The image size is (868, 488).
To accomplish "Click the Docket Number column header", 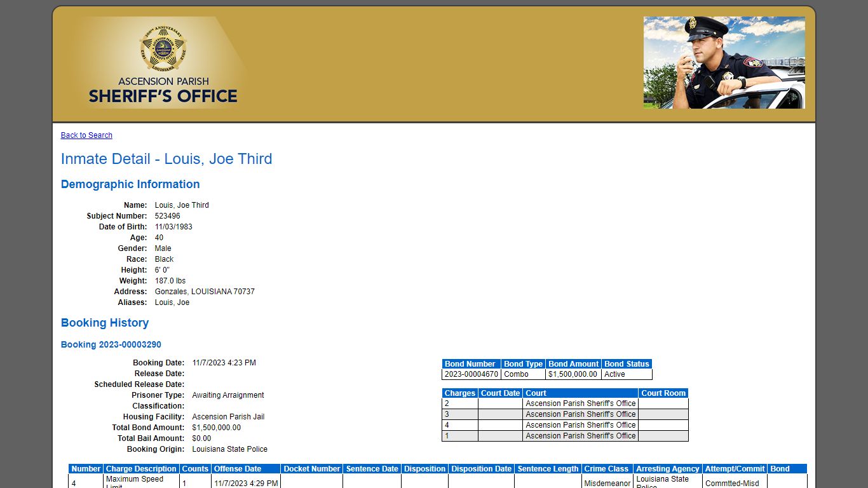I will click(x=311, y=469).
